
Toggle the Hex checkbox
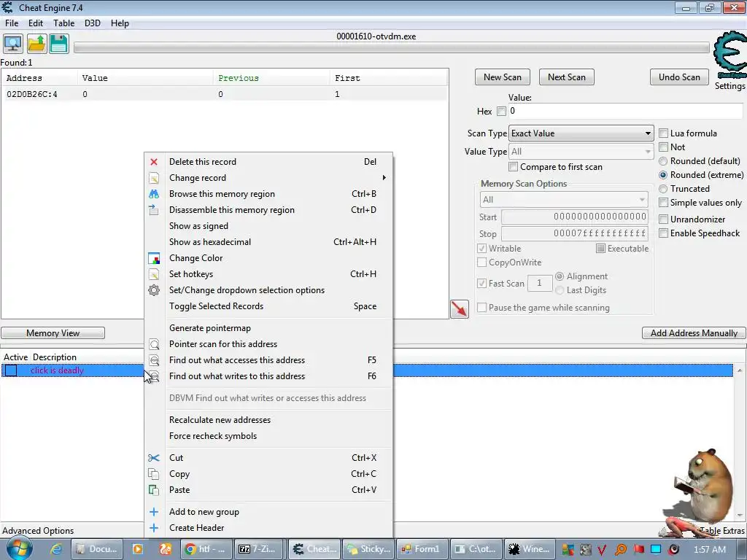coord(501,111)
